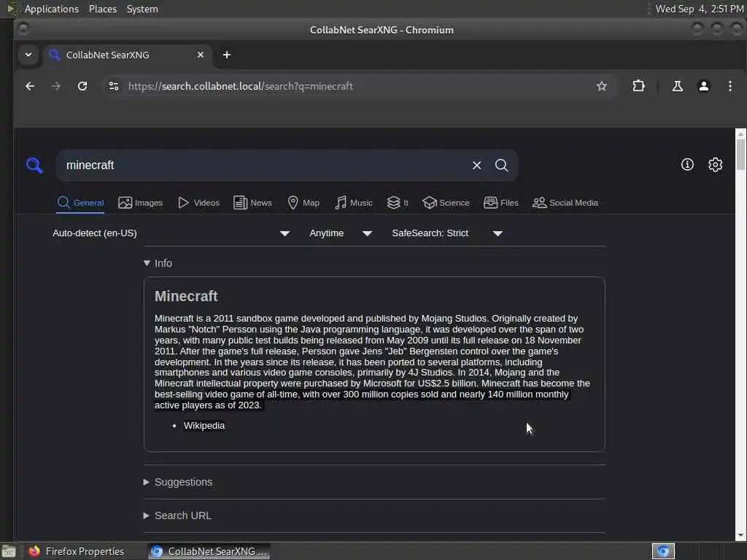Select CollabNet SearXNG taskbar button
This screenshot has width=747, height=560.
tap(209, 551)
